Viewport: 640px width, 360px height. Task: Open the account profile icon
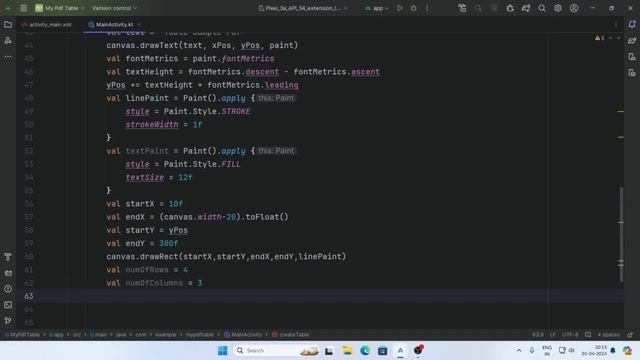click(x=574, y=8)
